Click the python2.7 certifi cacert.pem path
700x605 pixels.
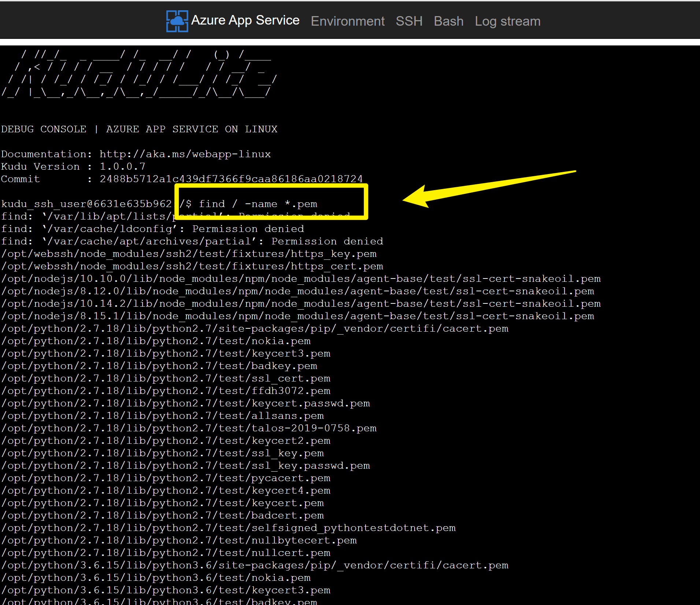[255, 328]
